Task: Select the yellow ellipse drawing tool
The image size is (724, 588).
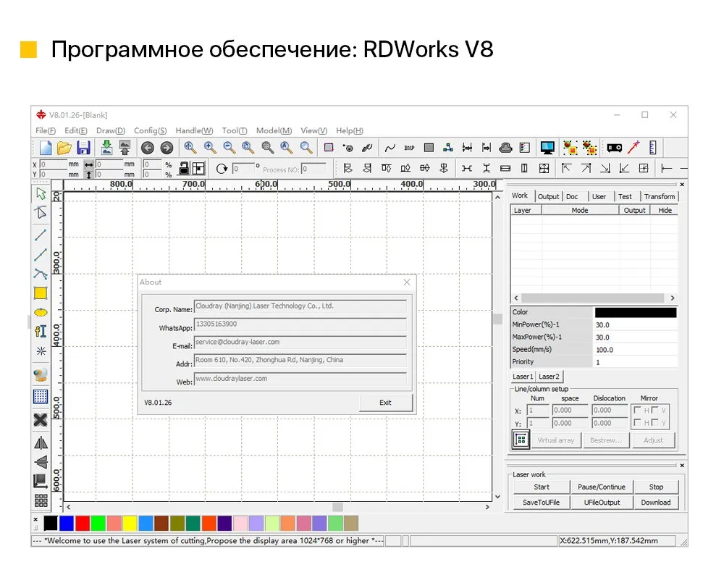Action: 41,313
